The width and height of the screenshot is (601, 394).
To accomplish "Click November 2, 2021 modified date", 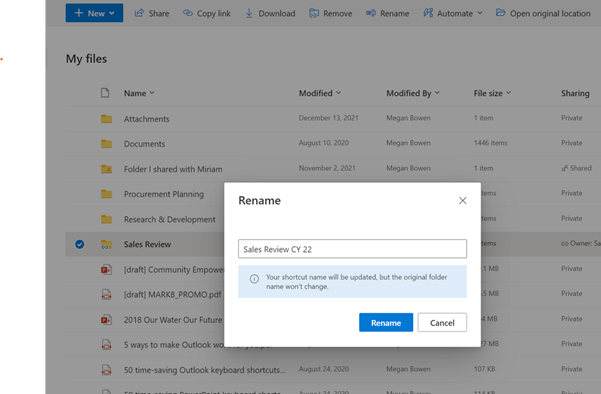I will (x=327, y=168).
